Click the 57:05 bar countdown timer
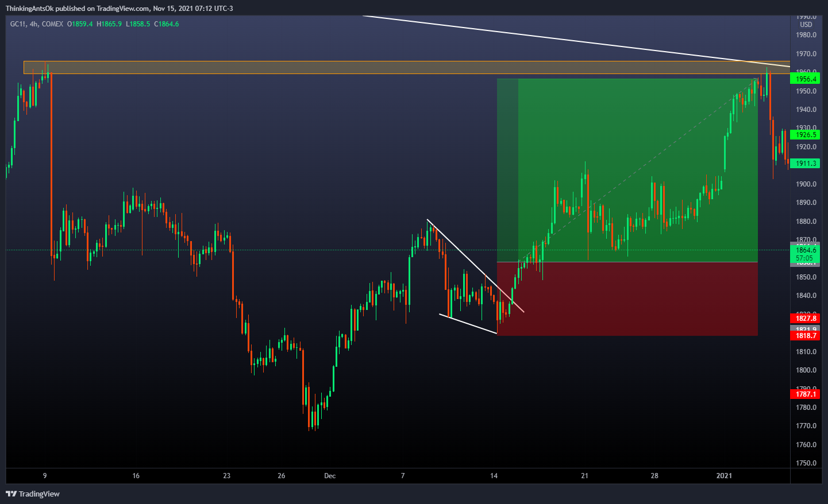Viewport: 828px width, 504px height. 804,258
